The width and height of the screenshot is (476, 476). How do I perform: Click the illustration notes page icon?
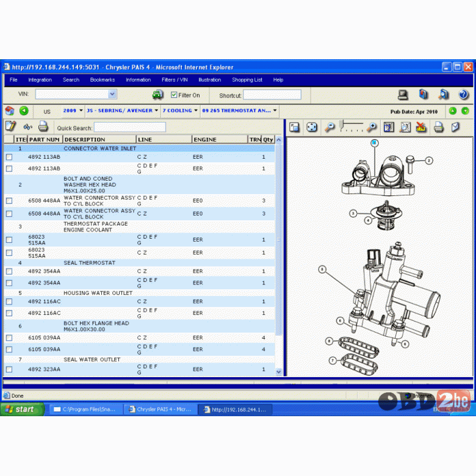point(455,127)
